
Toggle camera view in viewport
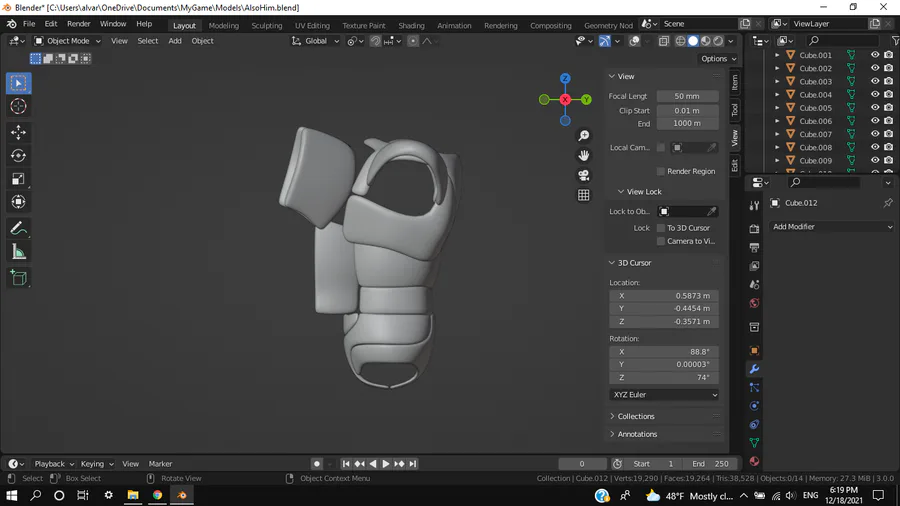pos(584,175)
